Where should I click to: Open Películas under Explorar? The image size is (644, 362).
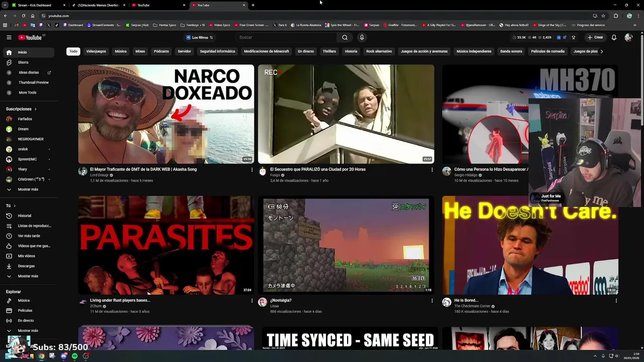pos(28,311)
